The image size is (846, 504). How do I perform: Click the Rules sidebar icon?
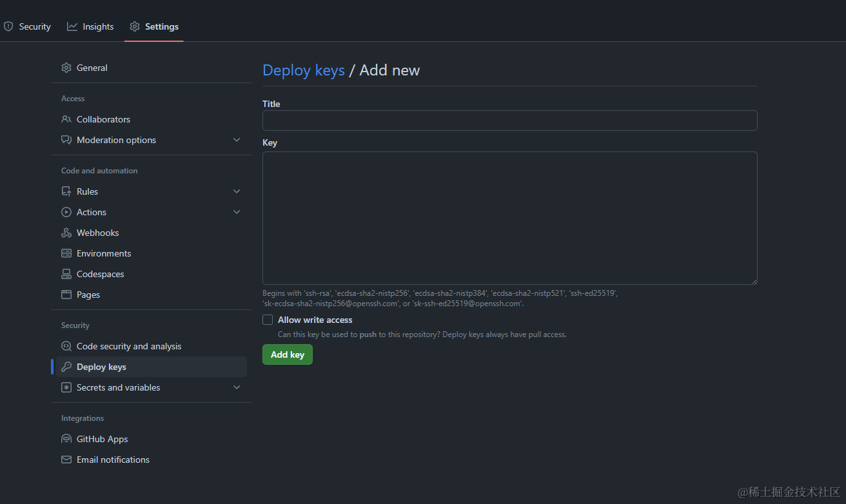66,191
